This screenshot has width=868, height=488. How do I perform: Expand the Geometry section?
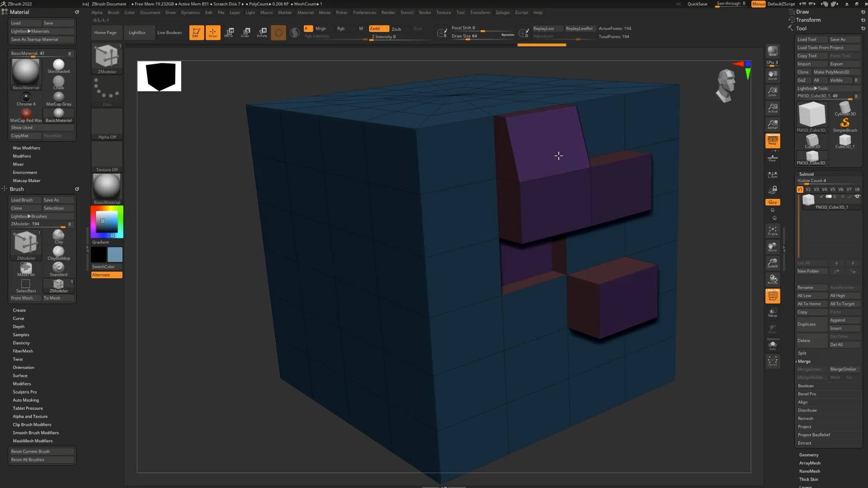[809, 455]
